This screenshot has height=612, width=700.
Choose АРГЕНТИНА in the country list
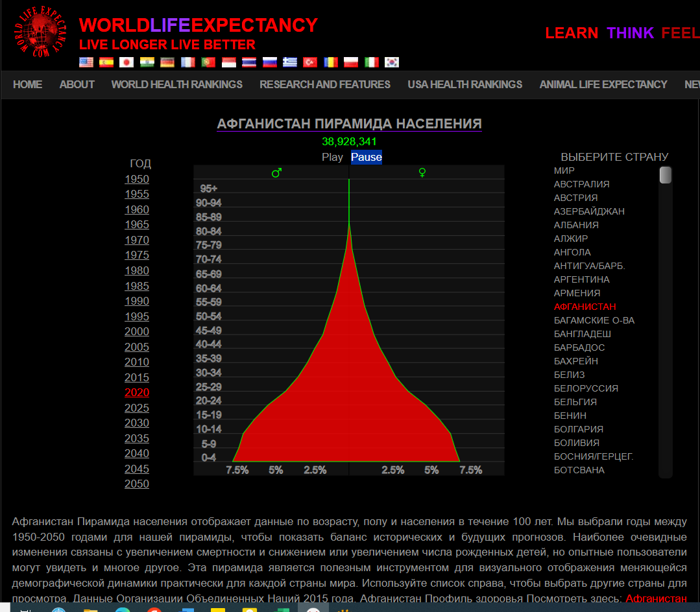(x=581, y=279)
